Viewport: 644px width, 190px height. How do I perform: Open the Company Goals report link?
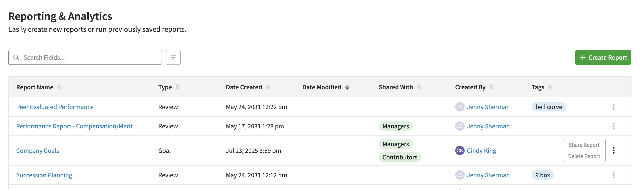[x=38, y=150]
